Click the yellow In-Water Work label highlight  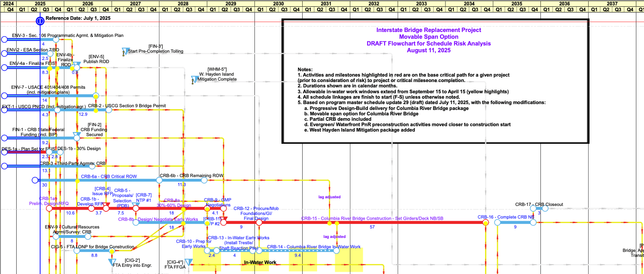(260, 262)
